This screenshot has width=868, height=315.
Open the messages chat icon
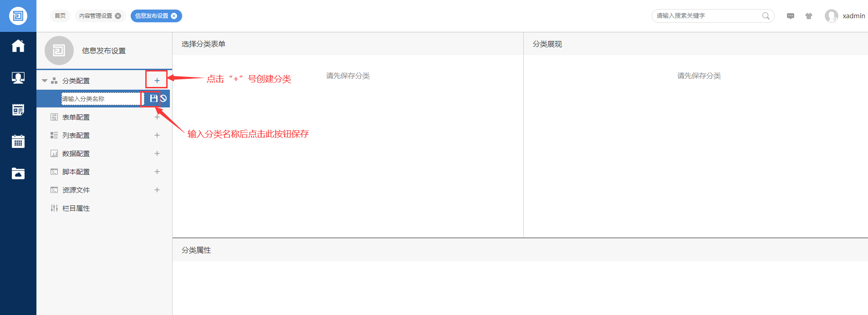pyautogui.click(x=791, y=16)
